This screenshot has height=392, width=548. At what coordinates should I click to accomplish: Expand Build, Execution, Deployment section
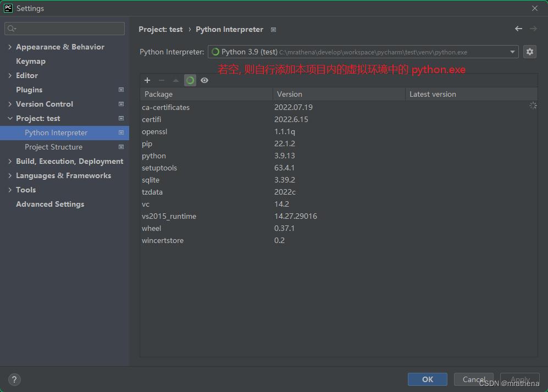pos(9,161)
